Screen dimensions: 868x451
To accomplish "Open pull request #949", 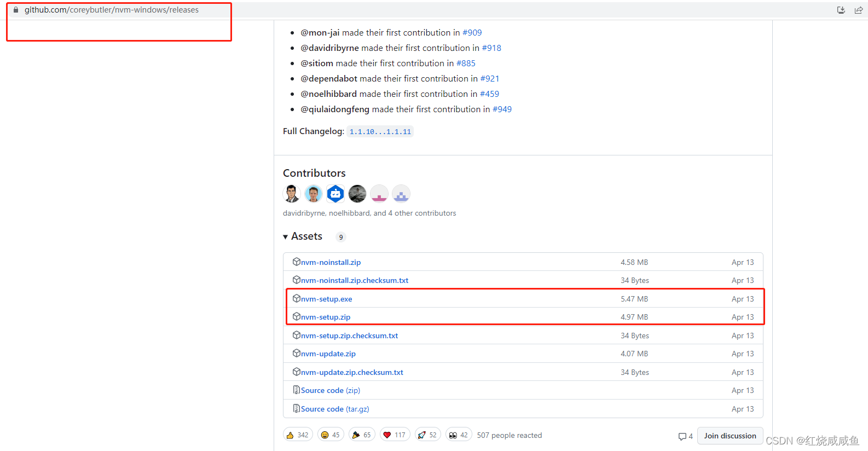I will pyautogui.click(x=502, y=109).
